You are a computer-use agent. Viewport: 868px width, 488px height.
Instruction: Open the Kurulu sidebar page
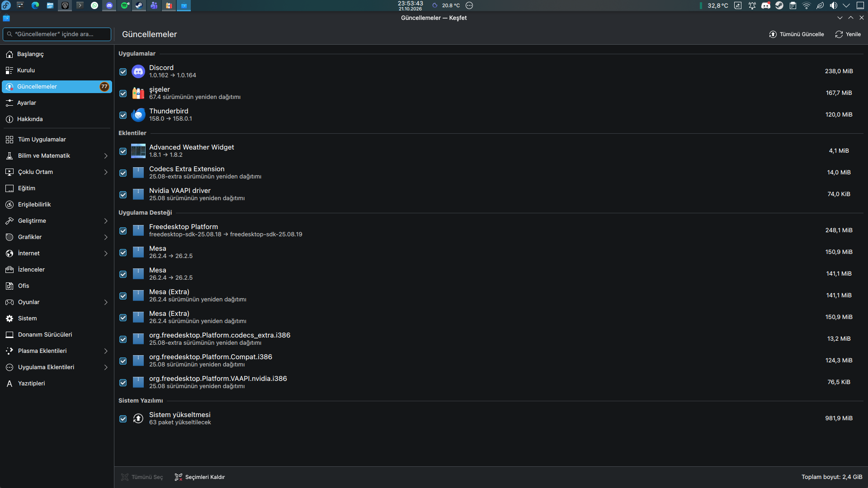57,70
